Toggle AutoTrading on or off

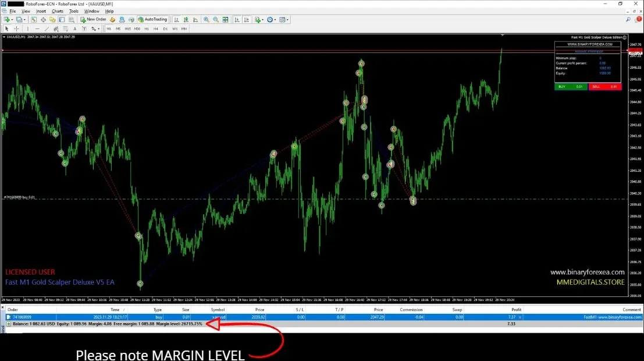[153, 19]
